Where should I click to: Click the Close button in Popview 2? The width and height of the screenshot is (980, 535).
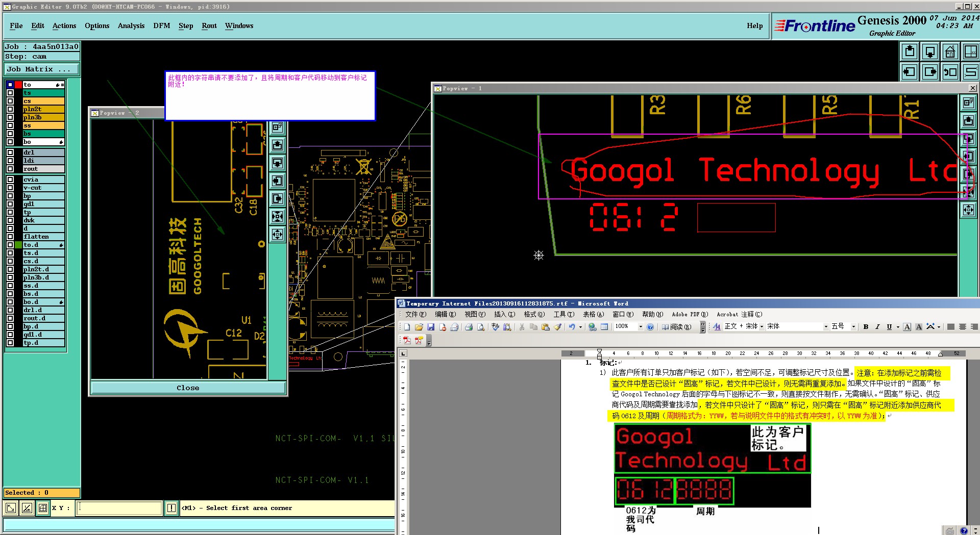(188, 388)
